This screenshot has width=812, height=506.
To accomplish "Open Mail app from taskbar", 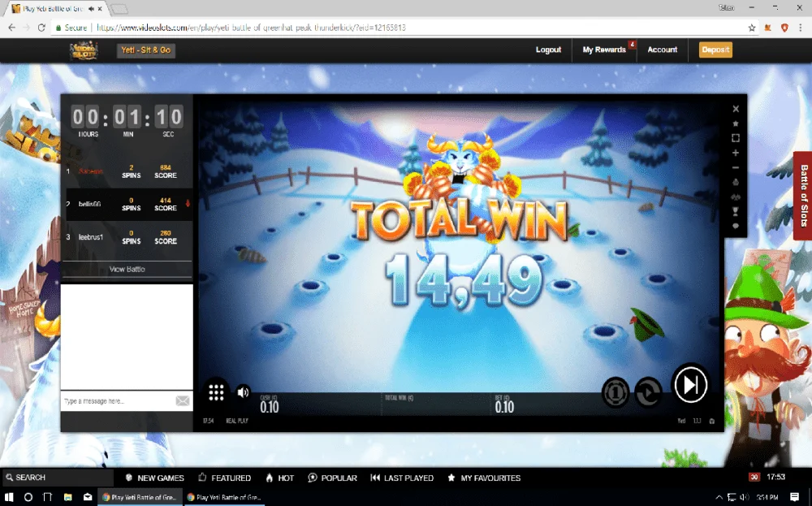I will pyautogui.click(x=88, y=497).
